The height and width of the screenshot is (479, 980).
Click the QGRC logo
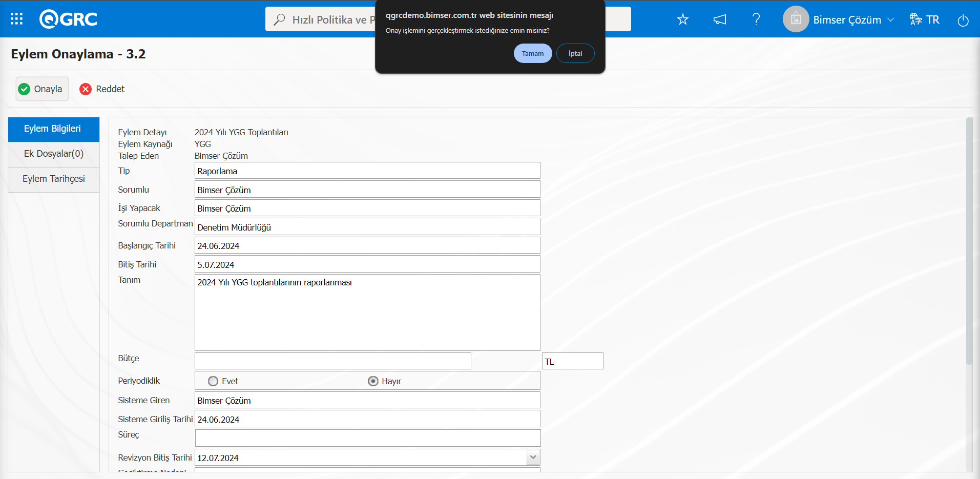68,19
